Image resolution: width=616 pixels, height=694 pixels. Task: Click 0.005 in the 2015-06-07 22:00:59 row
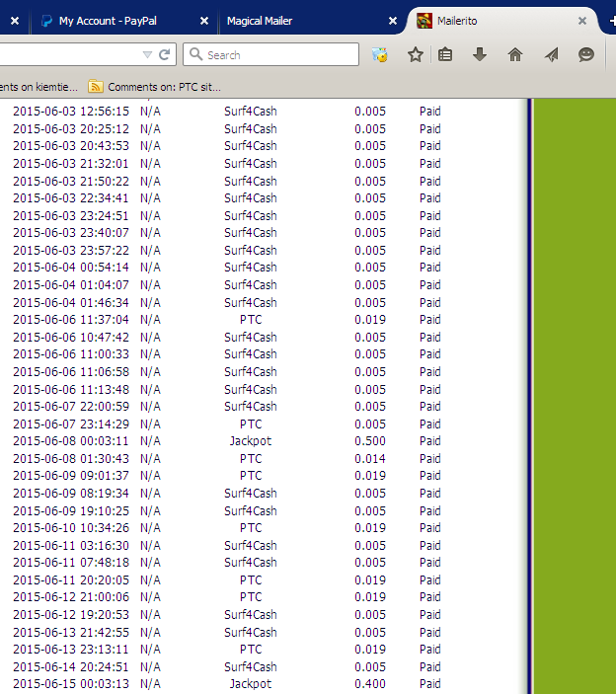click(x=370, y=407)
